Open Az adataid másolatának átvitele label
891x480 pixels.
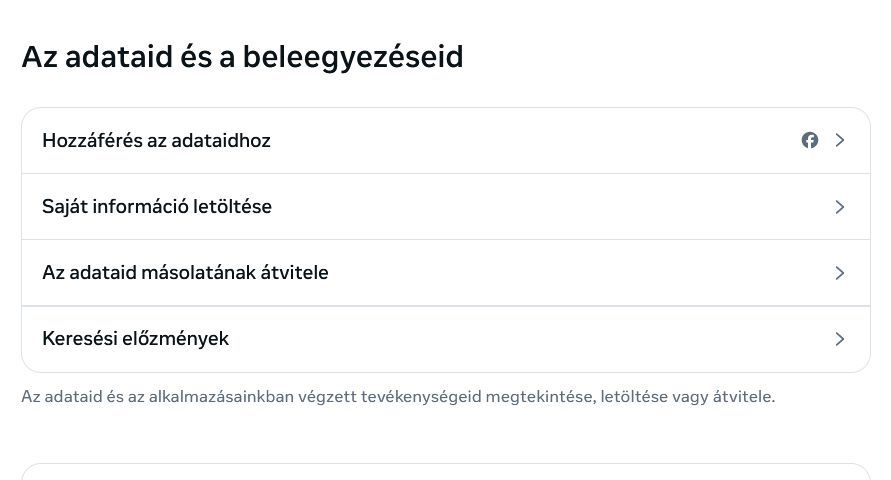pyautogui.click(x=185, y=273)
